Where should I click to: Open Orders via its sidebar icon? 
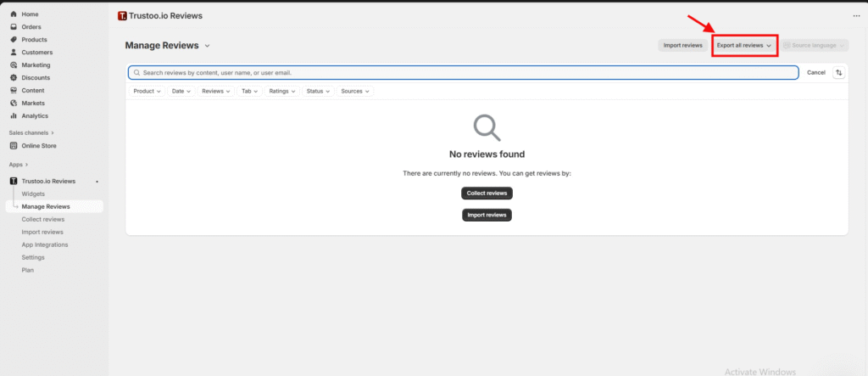pyautogui.click(x=14, y=27)
